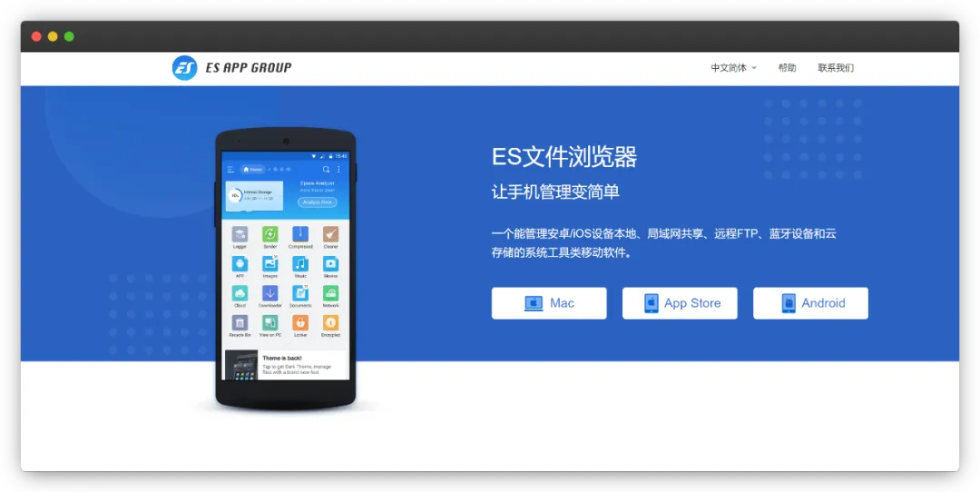
Task: Open the three-dot overflow menu in phone
Action: 338,170
